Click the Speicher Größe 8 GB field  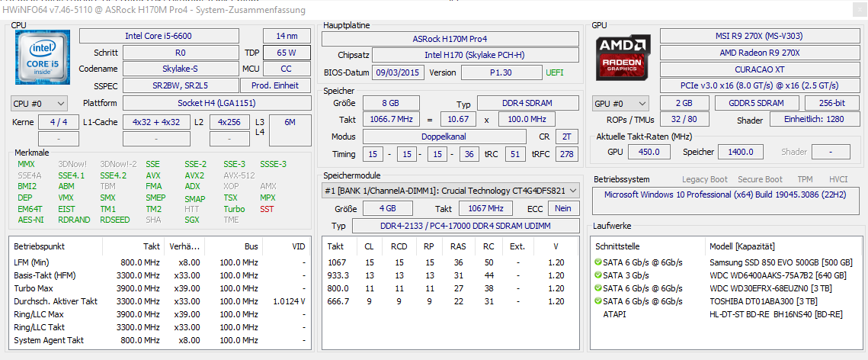(x=390, y=103)
